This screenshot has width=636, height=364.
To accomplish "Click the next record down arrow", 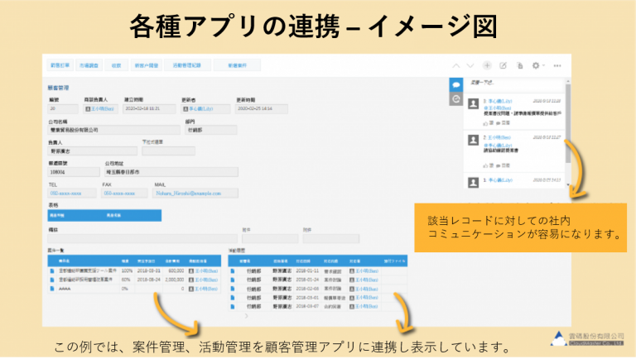I will coord(470,65).
